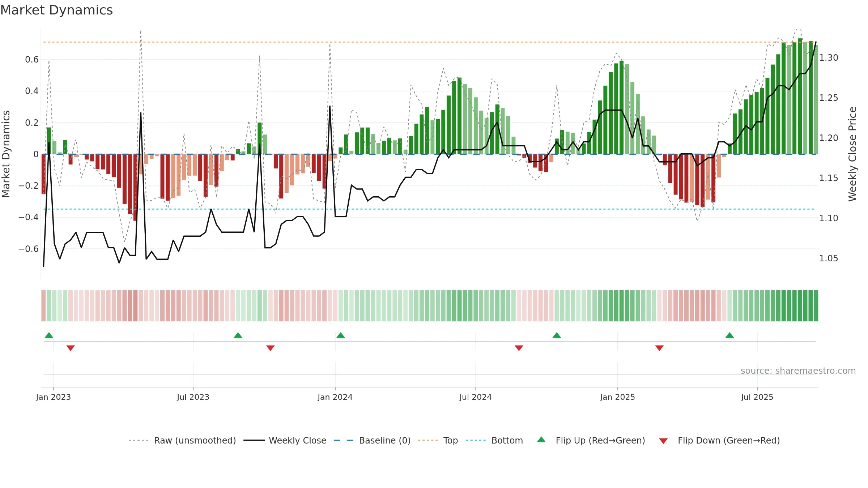Click the green Flip Up legend triangle icon
Screen dimensions: 868x488
click(x=541, y=440)
